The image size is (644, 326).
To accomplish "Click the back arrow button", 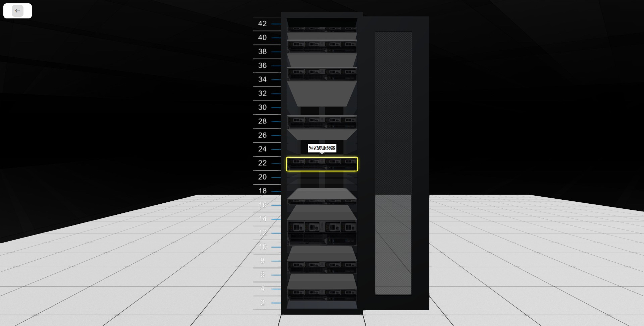I will [x=17, y=11].
